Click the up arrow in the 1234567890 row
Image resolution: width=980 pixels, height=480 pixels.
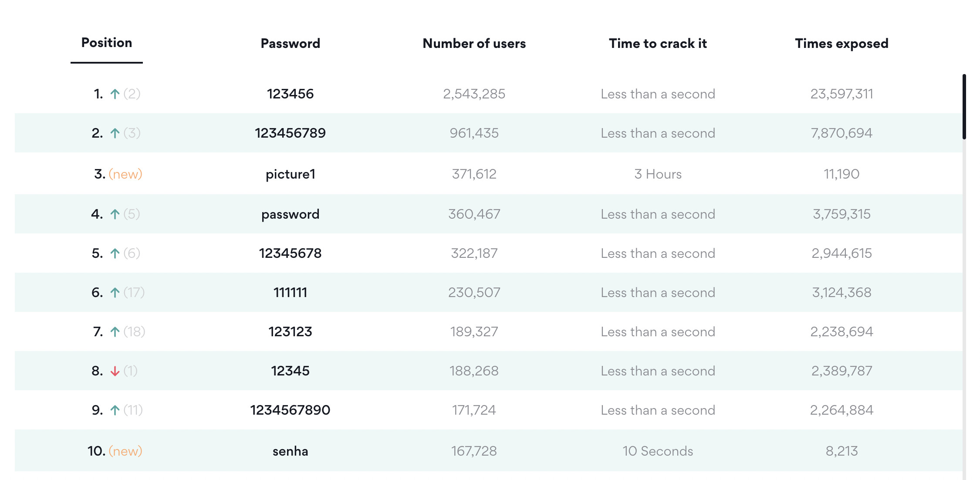click(x=115, y=410)
